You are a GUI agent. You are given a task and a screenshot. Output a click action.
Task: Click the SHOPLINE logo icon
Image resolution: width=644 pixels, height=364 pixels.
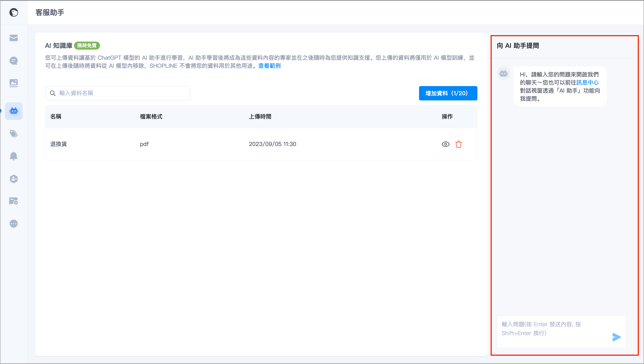pos(13,12)
